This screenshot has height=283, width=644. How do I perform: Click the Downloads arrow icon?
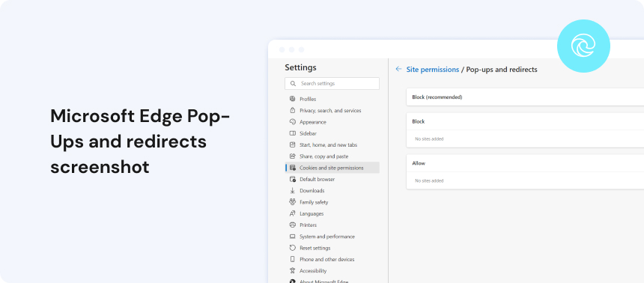pyautogui.click(x=293, y=191)
